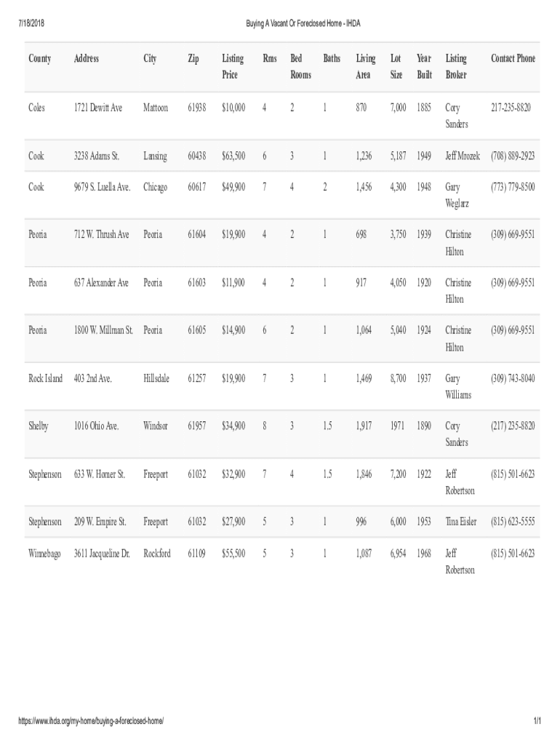The height and width of the screenshot is (745, 560).
Task: Select the $63,500 listing price
Action: tap(233, 156)
